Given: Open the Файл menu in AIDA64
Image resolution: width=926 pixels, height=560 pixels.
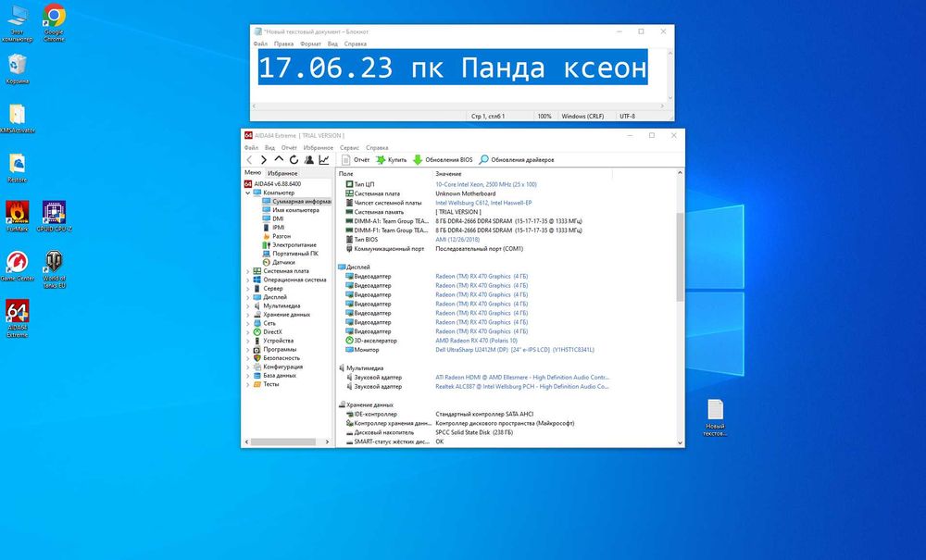Looking at the screenshot, I should pyautogui.click(x=251, y=147).
